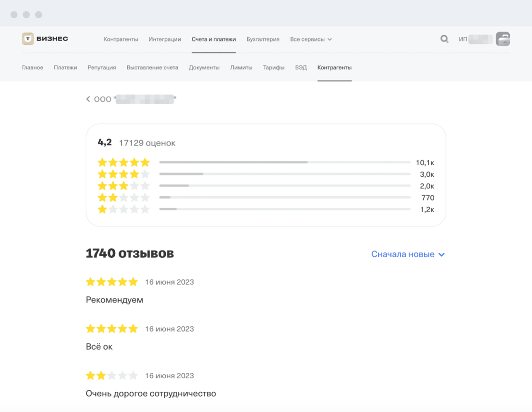Go back using the left chevron arrow
This screenshot has height=412, width=532.
88,99
